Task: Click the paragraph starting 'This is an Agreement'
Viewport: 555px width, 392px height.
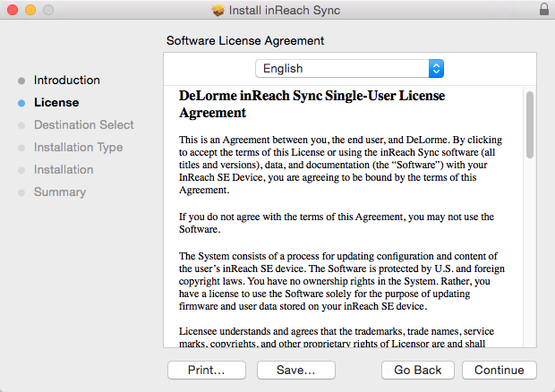Action: (x=340, y=165)
